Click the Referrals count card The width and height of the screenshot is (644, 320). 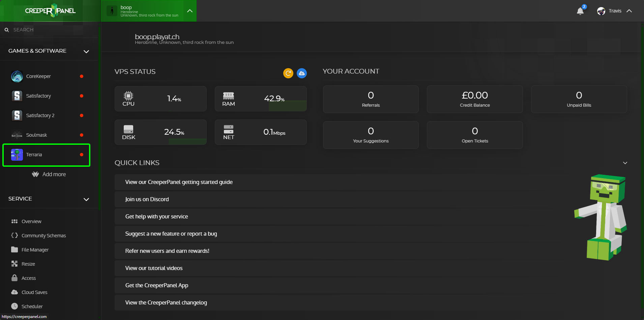pos(371,99)
